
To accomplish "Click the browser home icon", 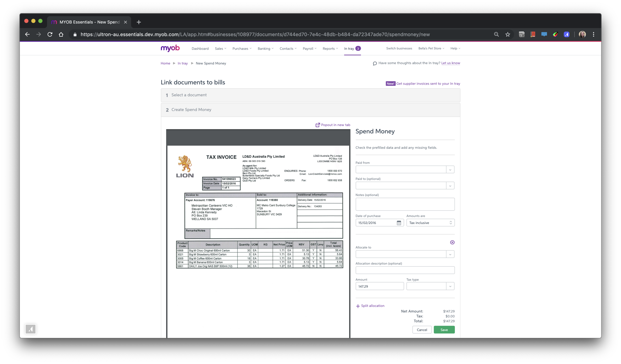I will [61, 34].
